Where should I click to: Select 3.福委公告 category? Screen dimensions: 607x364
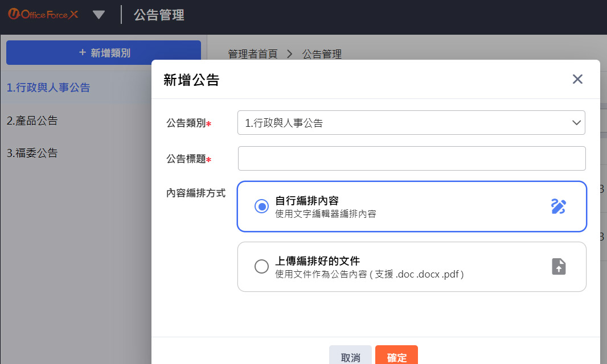[32, 153]
